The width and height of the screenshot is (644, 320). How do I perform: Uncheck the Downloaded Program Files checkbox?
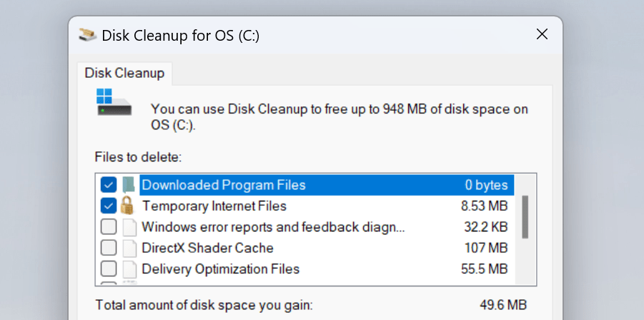[x=109, y=185]
